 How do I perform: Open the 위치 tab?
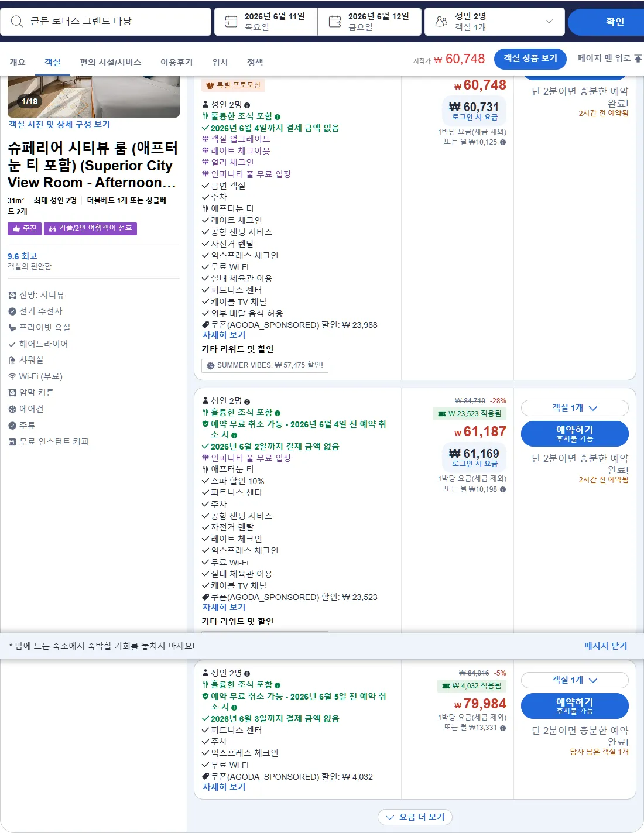click(220, 62)
